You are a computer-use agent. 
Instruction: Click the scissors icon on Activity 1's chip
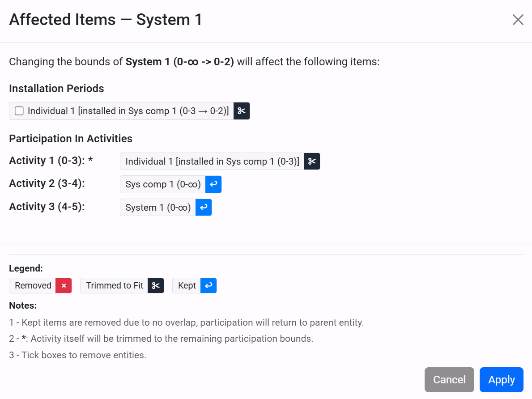[x=311, y=161]
